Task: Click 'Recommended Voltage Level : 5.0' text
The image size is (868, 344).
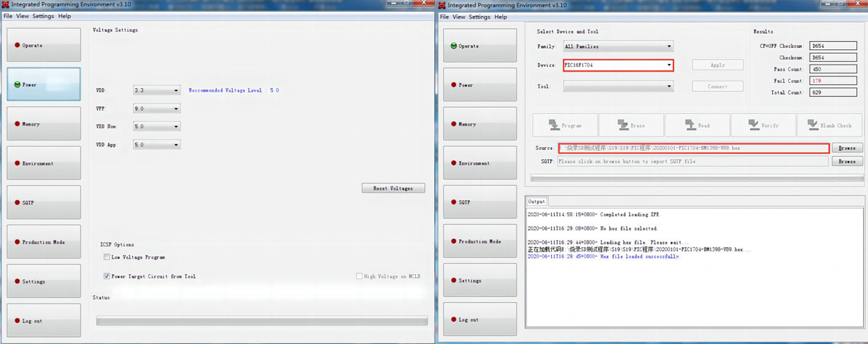Action: (234, 90)
